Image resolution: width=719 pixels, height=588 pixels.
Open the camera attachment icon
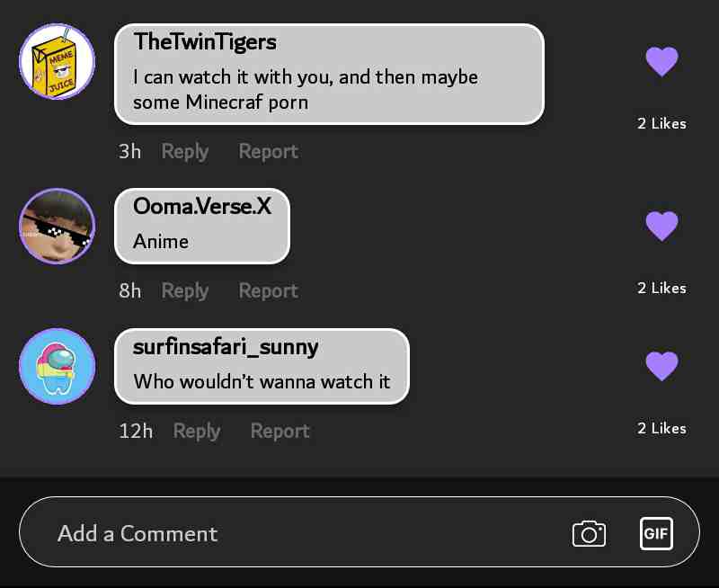pyautogui.click(x=589, y=533)
